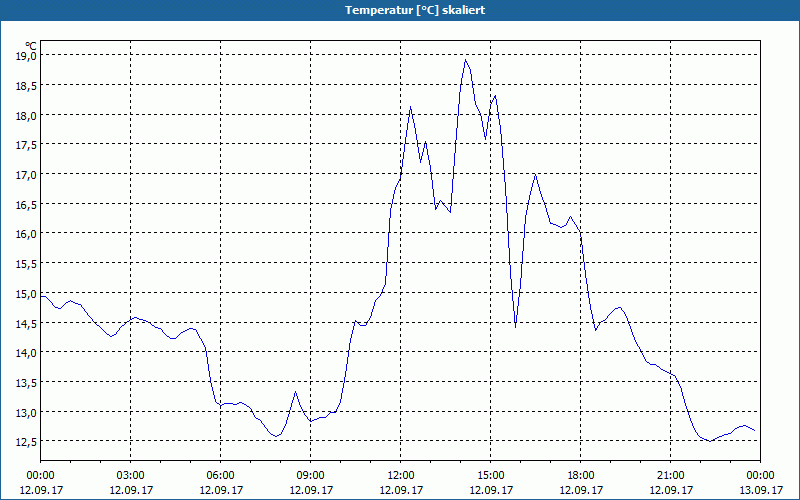Click the 14,0 axis label
The height and width of the screenshot is (500, 800).
(x=26, y=353)
